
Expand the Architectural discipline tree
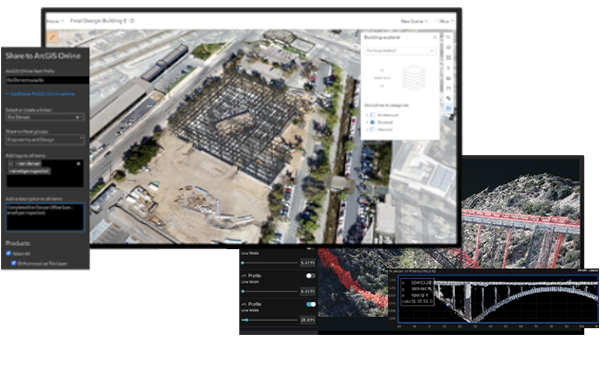367,115
